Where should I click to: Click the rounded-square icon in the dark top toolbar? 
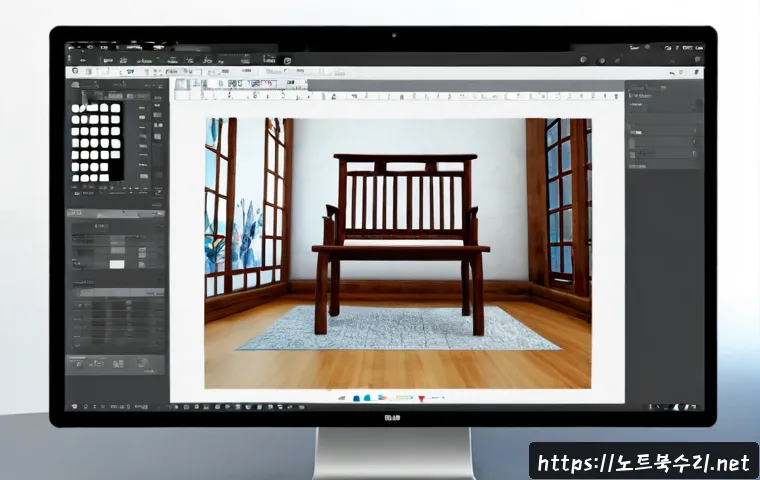pos(287,61)
